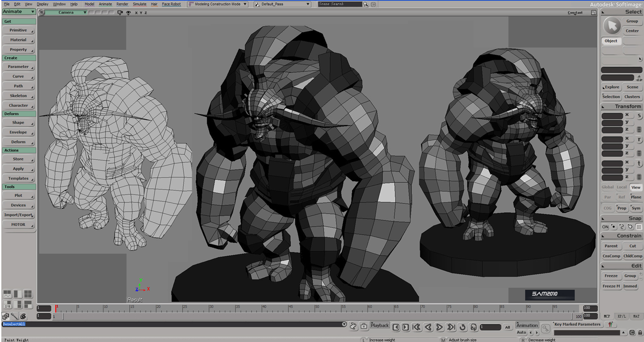Open the Constant display mode menu
This screenshot has height=342, width=644.
tap(575, 12)
